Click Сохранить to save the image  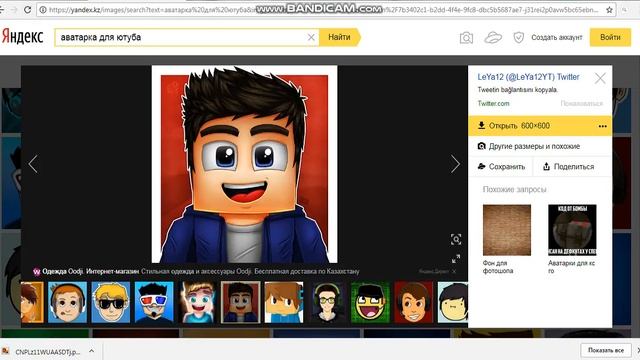coord(501,167)
